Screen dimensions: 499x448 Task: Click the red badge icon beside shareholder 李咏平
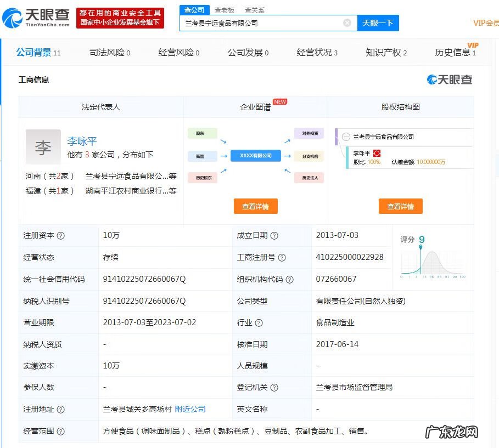[x=377, y=154]
